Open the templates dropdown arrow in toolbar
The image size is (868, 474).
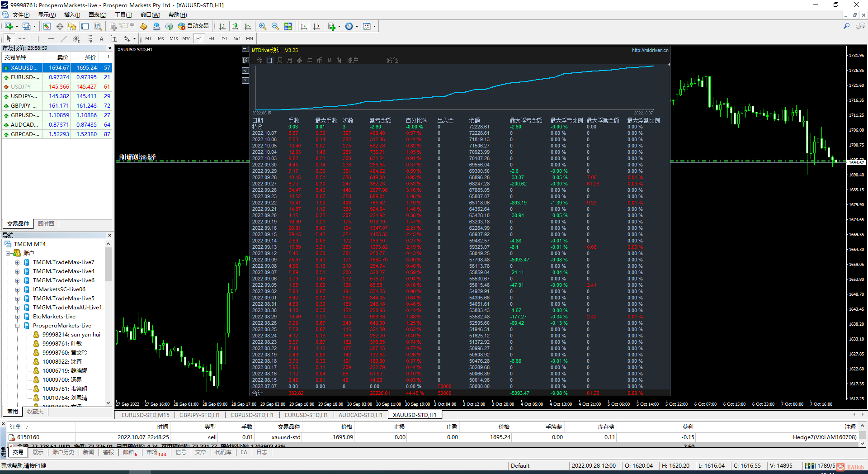click(374, 26)
